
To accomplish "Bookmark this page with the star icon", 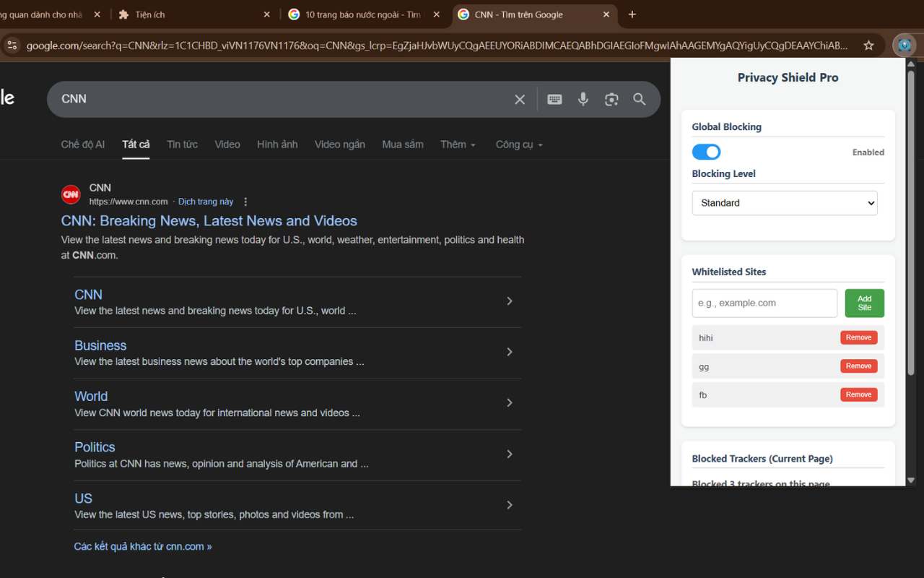I will (x=868, y=46).
